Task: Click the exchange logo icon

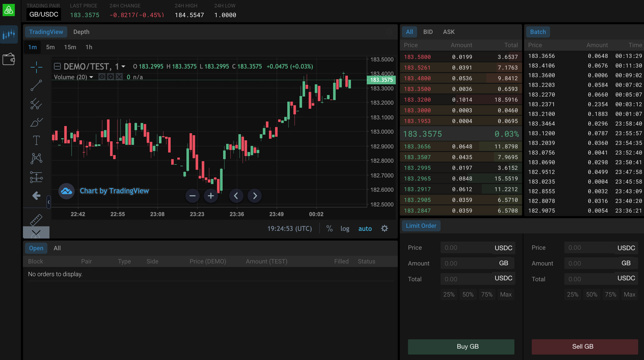Action: pos(9,10)
